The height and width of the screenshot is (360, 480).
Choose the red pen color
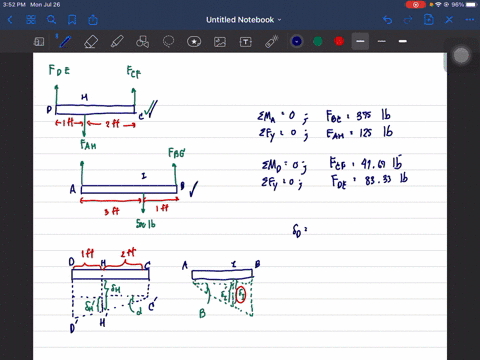click(x=339, y=41)
